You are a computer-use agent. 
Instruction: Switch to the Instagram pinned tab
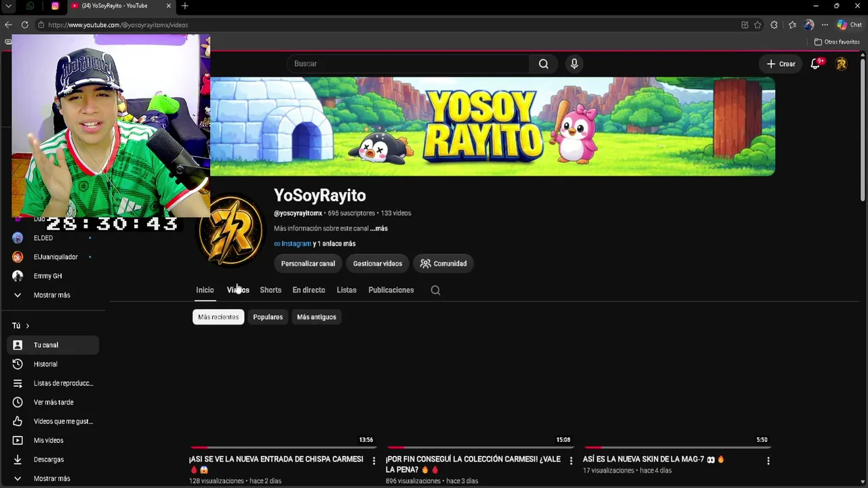tap(55, 6)
